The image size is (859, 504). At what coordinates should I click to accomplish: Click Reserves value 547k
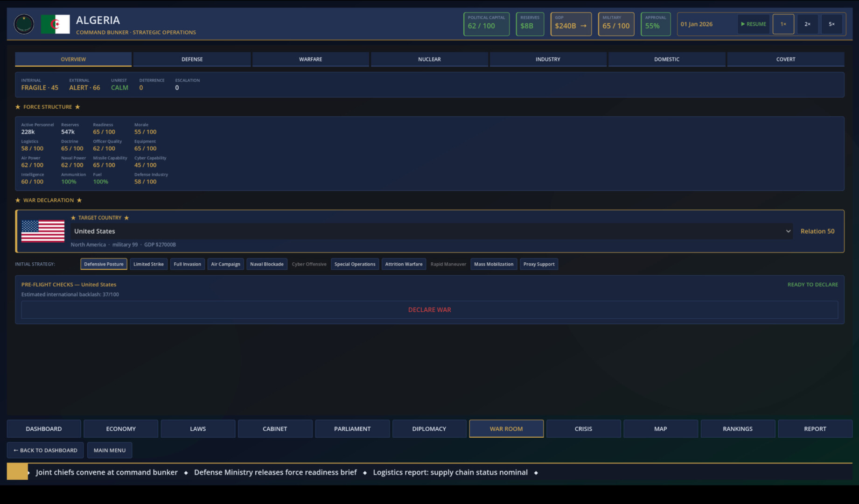(x=68, y=132)
